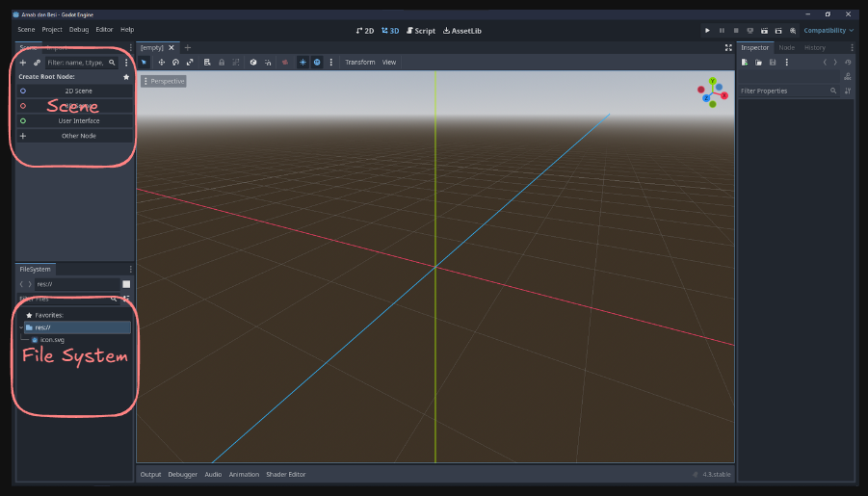Switch to the History dock tab

[815, 47]
